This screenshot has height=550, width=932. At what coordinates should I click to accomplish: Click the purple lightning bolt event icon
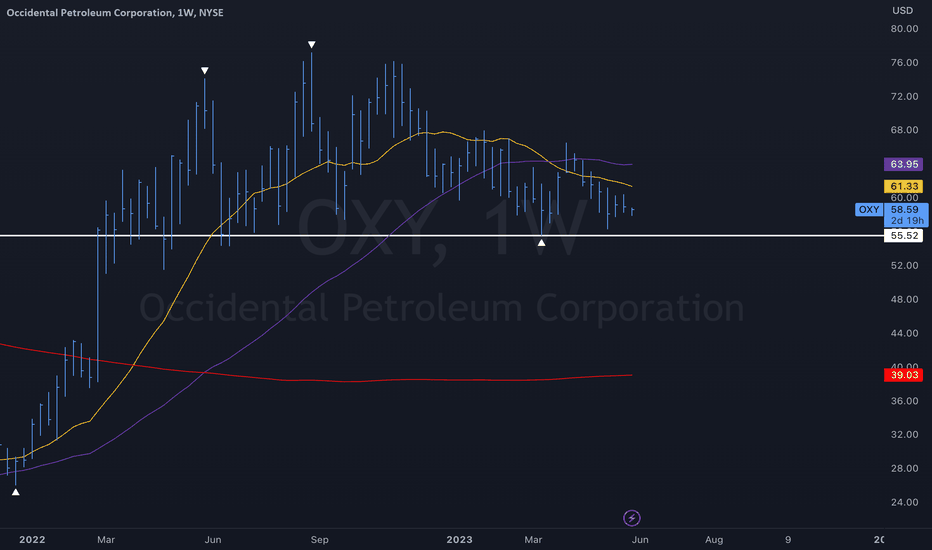pos(631,518)
